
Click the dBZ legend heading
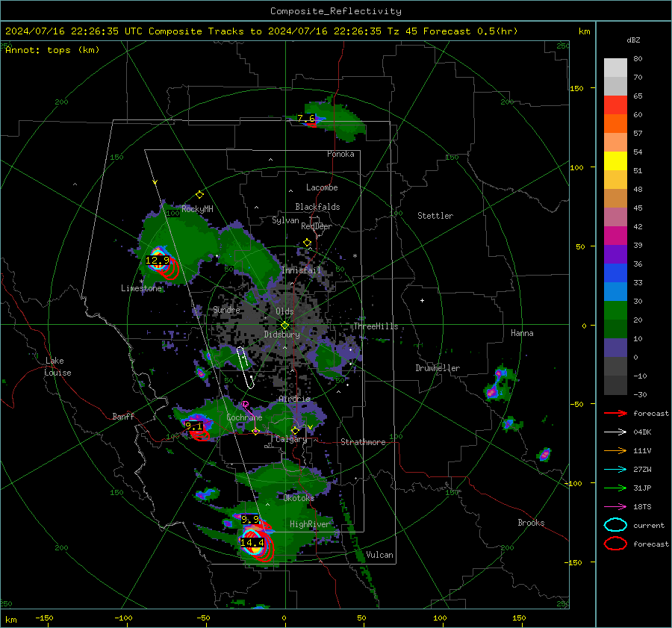(x=633, y=40)
